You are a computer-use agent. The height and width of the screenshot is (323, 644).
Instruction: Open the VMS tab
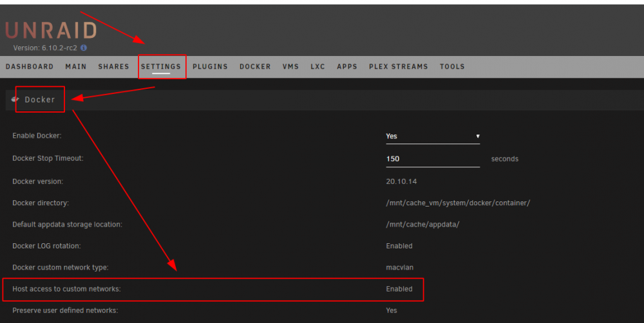click(291, 66)
